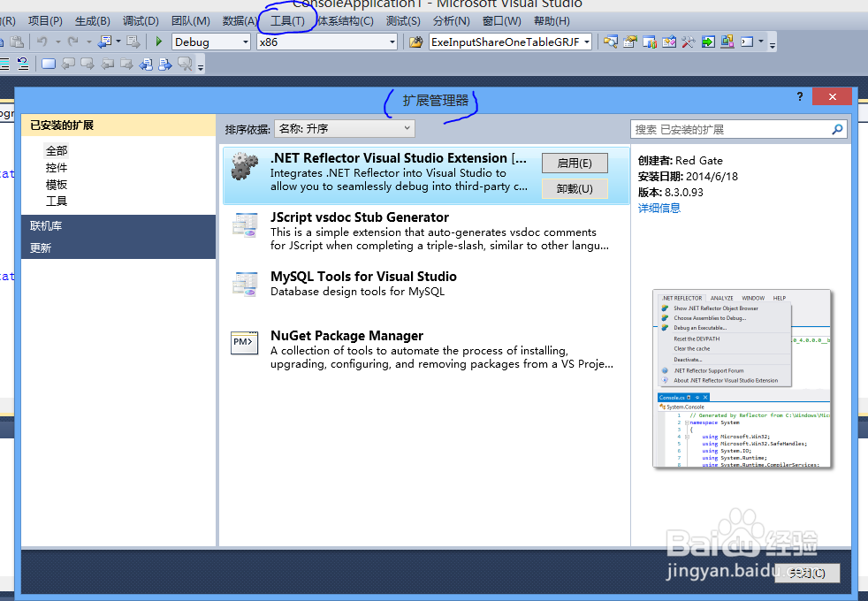Image resolution: width=868 pixels, height=601 pixels.
Task: Open the 项目(P) menu
Action: click(x=45, y=21)
